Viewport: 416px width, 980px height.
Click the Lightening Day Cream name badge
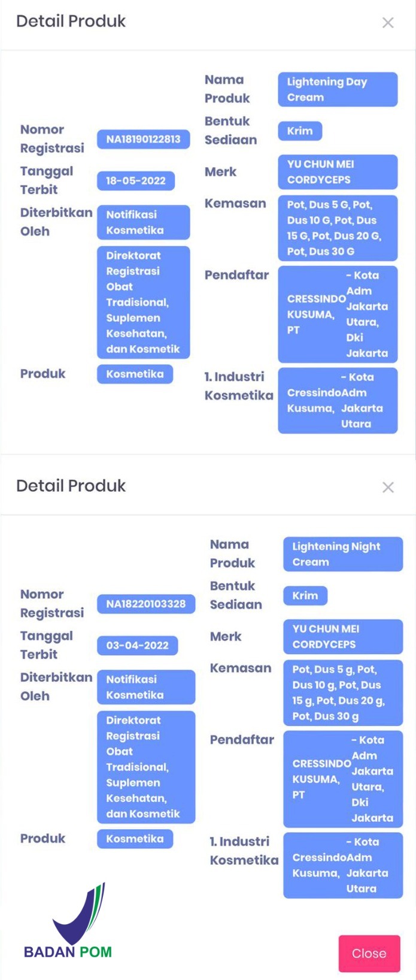[x=337, y=90]
